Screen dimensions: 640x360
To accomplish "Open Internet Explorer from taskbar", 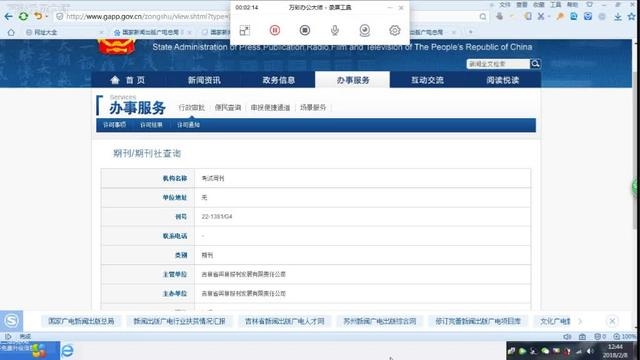I will pyautogui.click(x=67, y=351).
